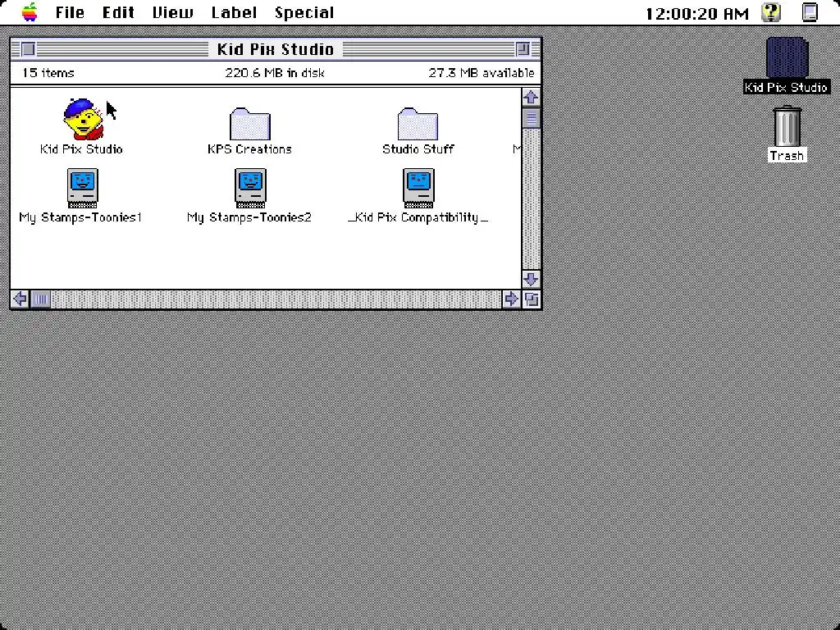840x630 pixels.
Task: Open the Application menu icon in menu bar
Action: click(x=810, y=11)
